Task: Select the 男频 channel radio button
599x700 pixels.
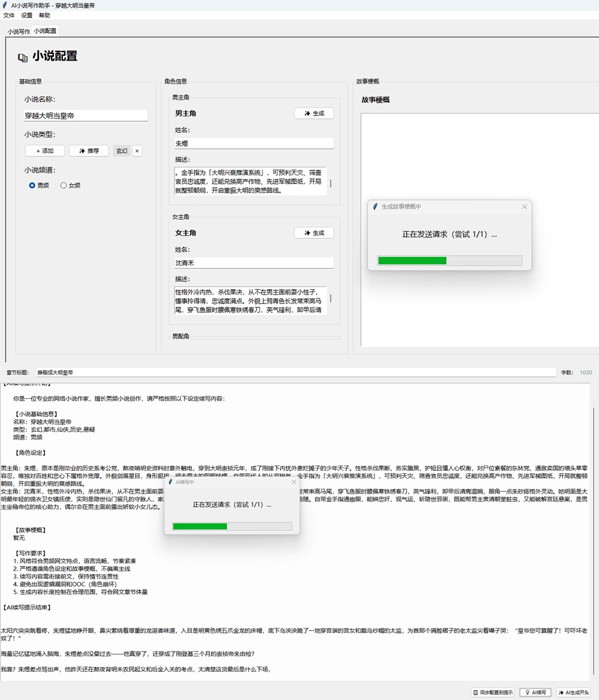Action: click(x=32, y=186)
